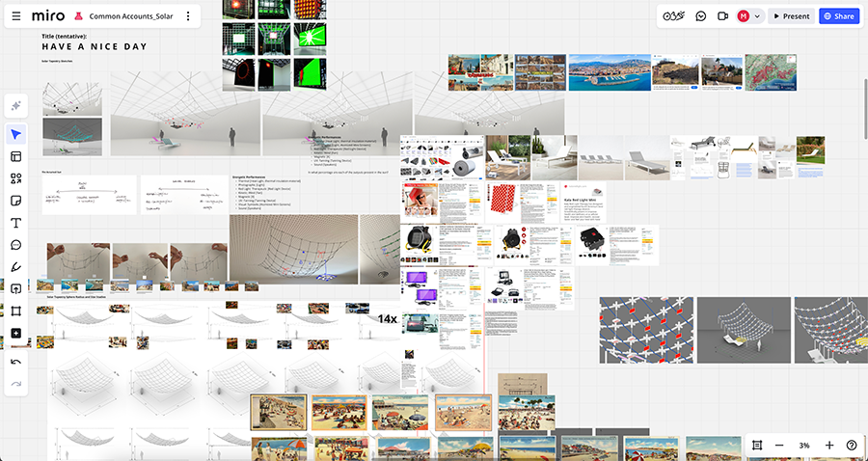Open the frames panel at bottom right
This screenshot has height=461, width=868.
click(x=757, y=445)
